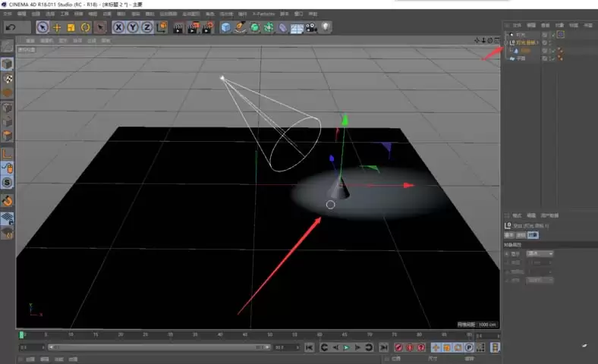
Task: Click the Light bulb icon in toolbar
Action: pyautogui.click(x=326, y=27)
